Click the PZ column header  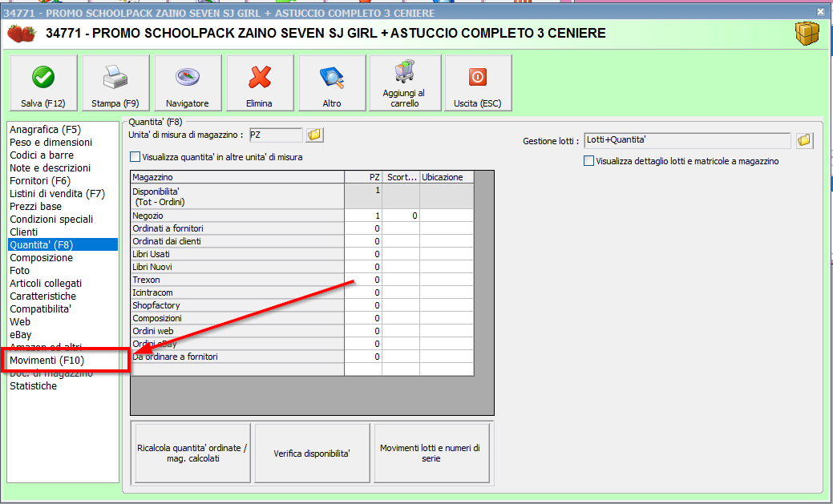(363, 177)
